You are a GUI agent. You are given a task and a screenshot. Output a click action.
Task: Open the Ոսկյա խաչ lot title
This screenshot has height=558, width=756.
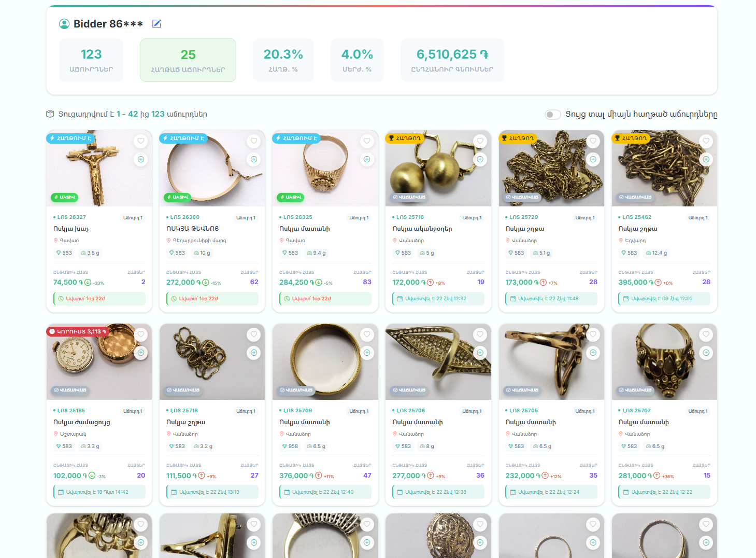click(x=72, y=229)
